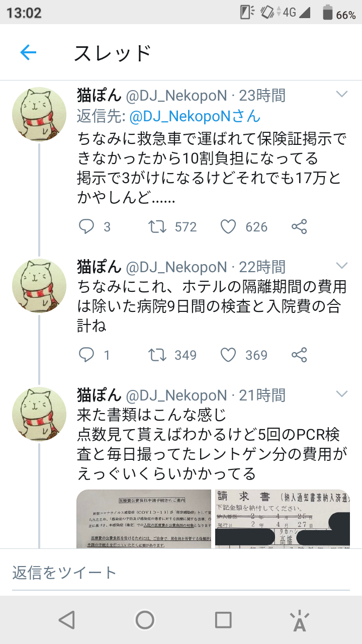Image resolution: width=362 pixels, height=644 pixels.
Task: Tap the back arrow in the header
Action: (x=28, y=52)
